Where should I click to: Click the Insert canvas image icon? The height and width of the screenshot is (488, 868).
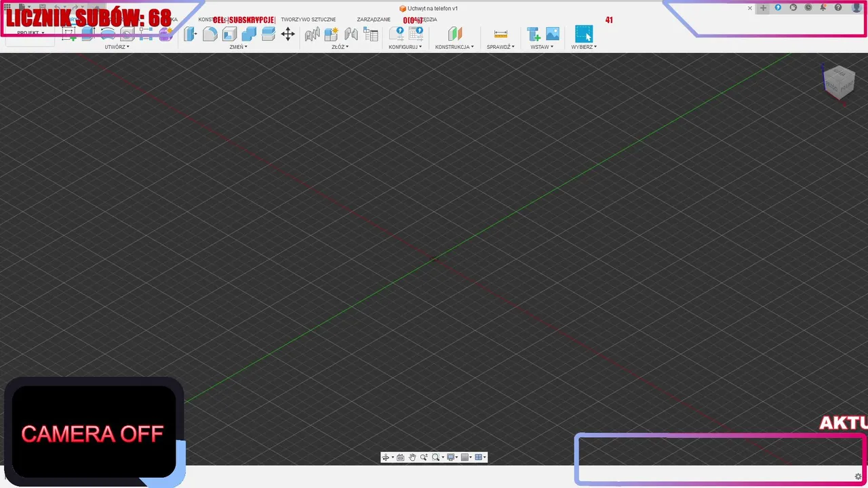[553, 34]
